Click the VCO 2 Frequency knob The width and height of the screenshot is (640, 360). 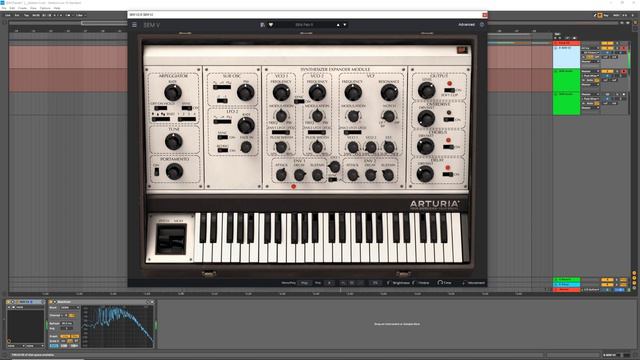[x=317, y=93]
